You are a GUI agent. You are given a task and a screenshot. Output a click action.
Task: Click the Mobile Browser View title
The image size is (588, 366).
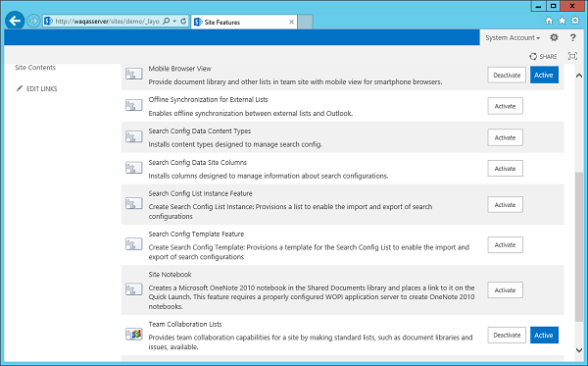tap(179, 69)
